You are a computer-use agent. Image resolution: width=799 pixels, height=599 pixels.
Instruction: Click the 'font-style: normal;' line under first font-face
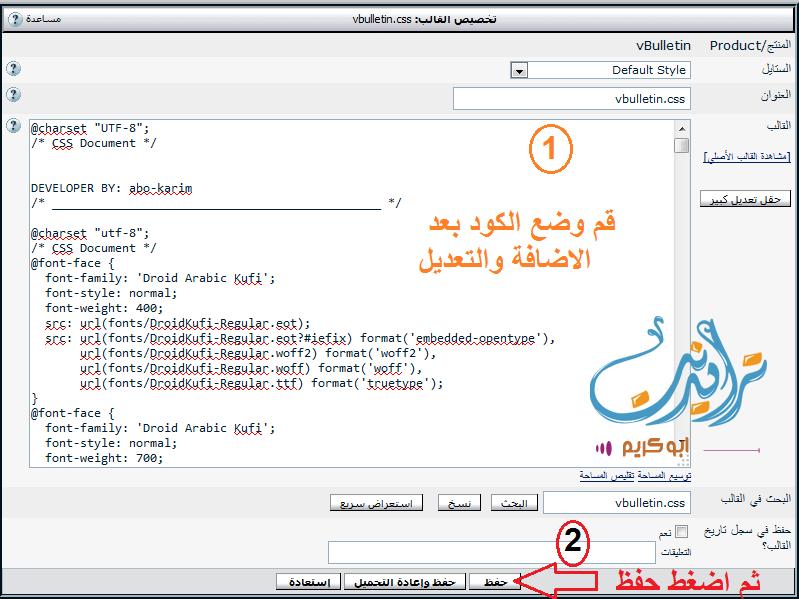111,293
